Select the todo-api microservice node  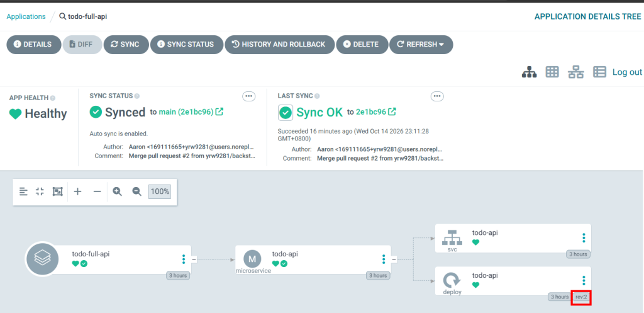[313, 259]
